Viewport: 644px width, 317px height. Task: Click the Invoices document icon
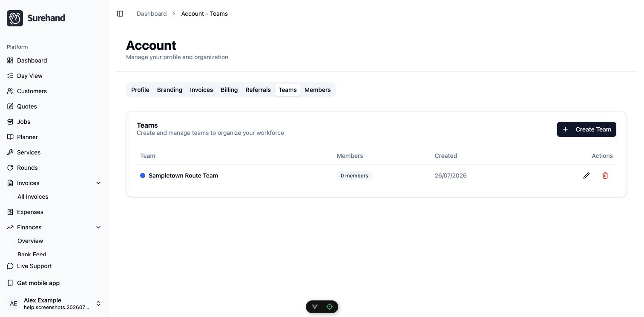pos(10,183)
